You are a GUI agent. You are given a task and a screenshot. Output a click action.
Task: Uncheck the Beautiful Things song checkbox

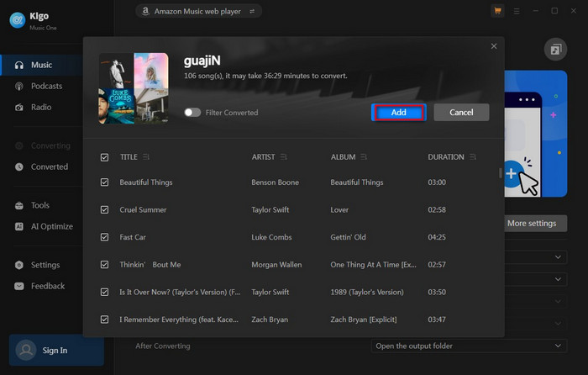click(105, 182)
